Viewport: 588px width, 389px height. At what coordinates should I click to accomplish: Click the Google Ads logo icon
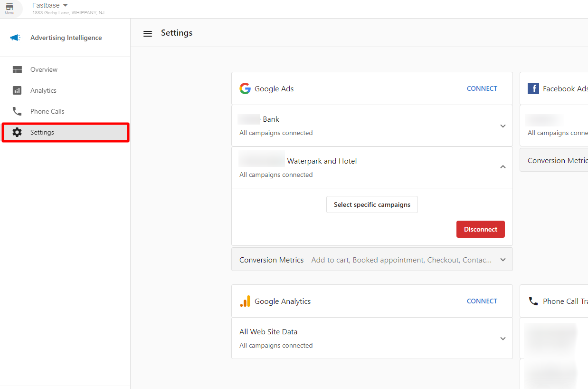tap(245, 88)
